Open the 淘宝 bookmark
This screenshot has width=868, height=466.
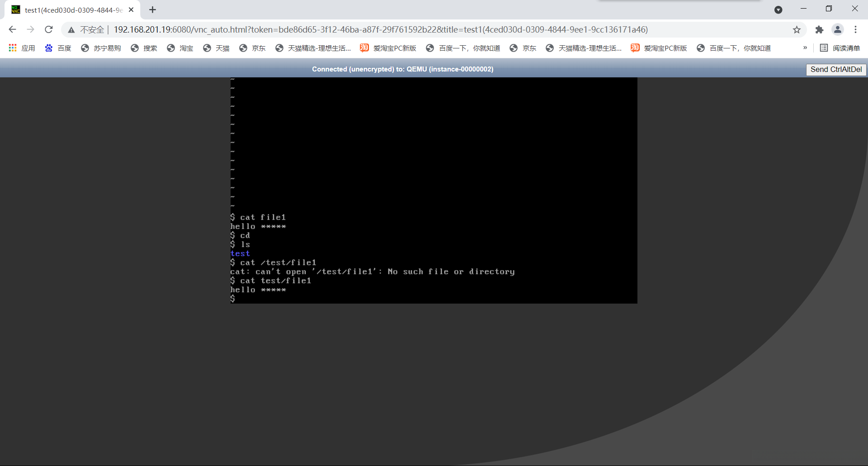tap(180, 48)
